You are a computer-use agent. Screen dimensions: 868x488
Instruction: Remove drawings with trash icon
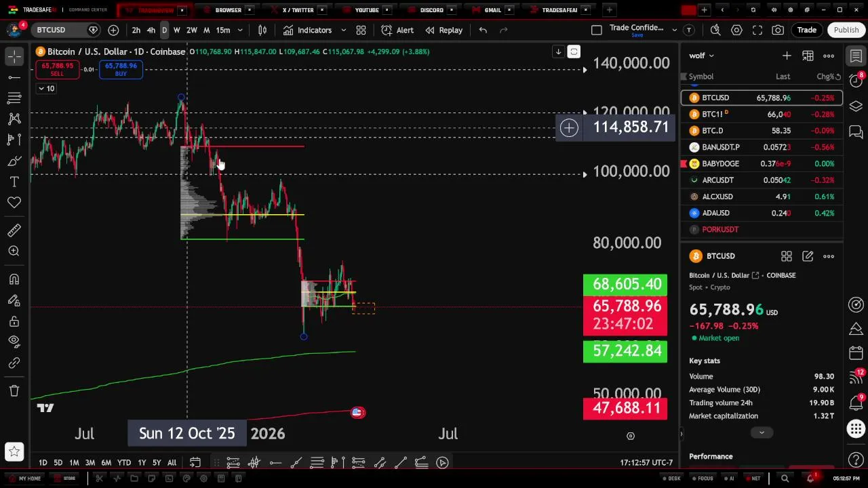[14, 390]
